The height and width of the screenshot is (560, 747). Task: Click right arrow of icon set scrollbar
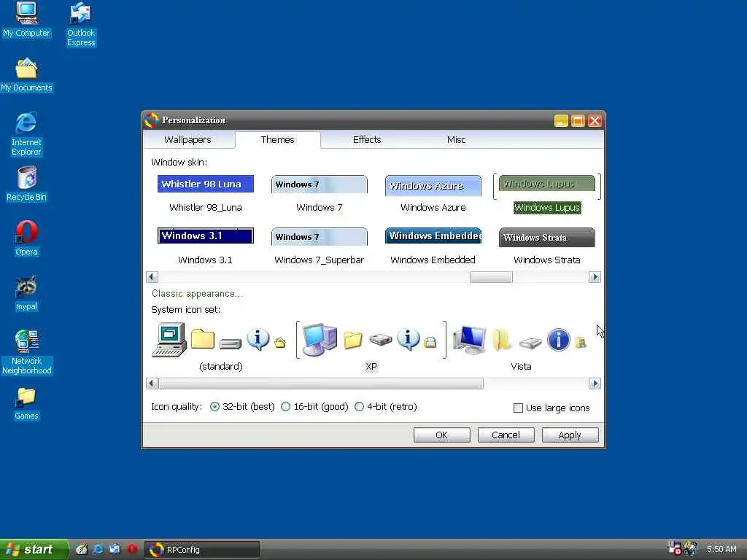tap(595, 384)
